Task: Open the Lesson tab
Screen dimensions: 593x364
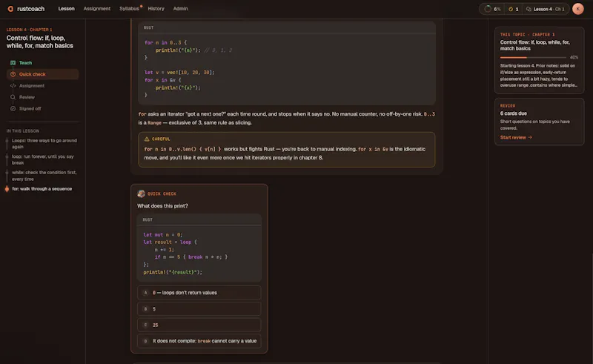Action: [66, 9]
